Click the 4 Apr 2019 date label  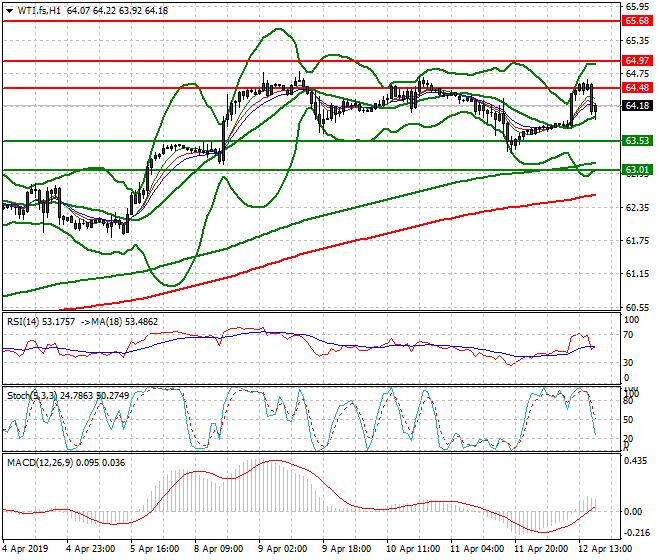(x=27, y=550)
